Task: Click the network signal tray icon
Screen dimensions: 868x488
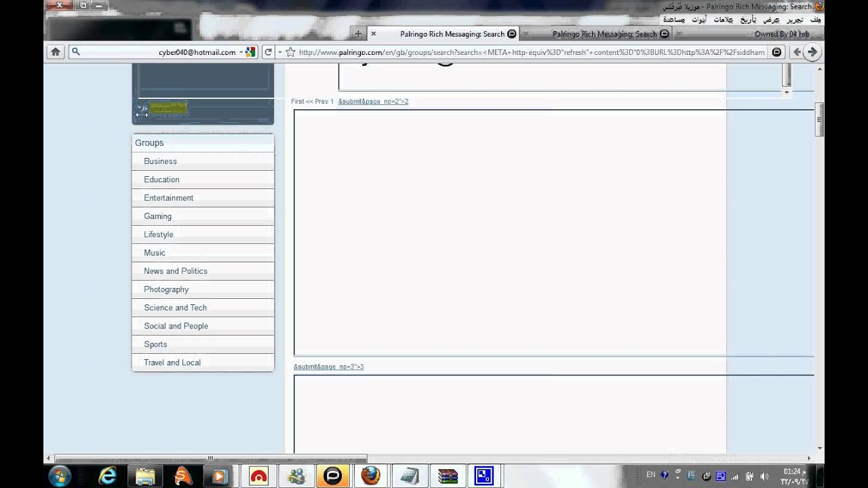Action: coord(735,476)
